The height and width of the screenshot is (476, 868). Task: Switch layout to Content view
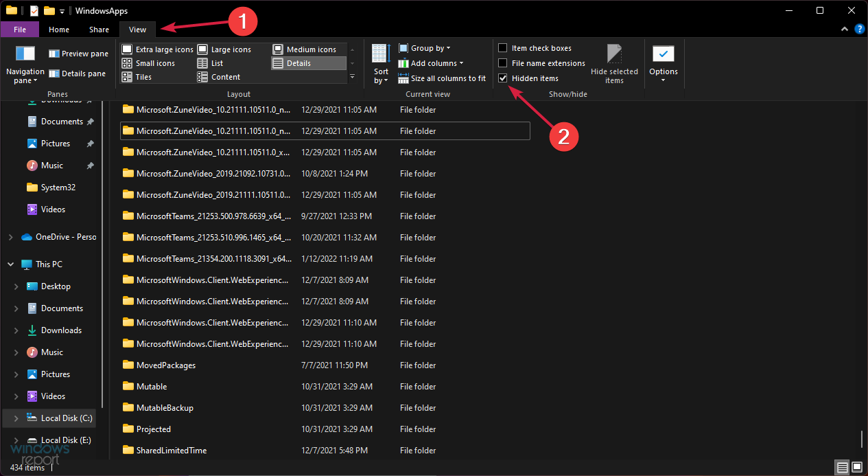click(218, 77)
